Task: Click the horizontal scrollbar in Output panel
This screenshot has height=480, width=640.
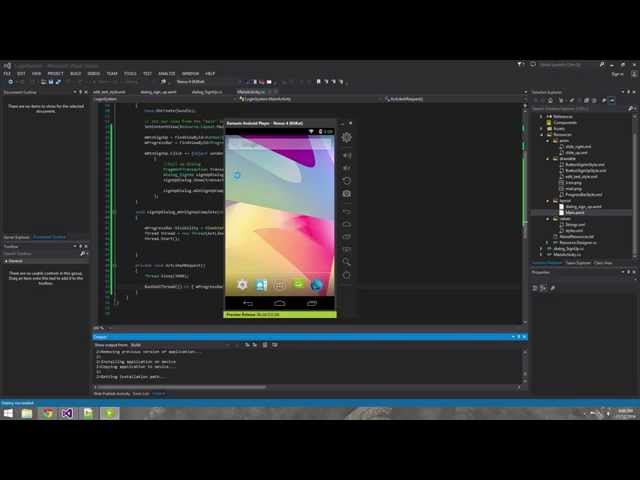Action: click(x=182, y=387)
